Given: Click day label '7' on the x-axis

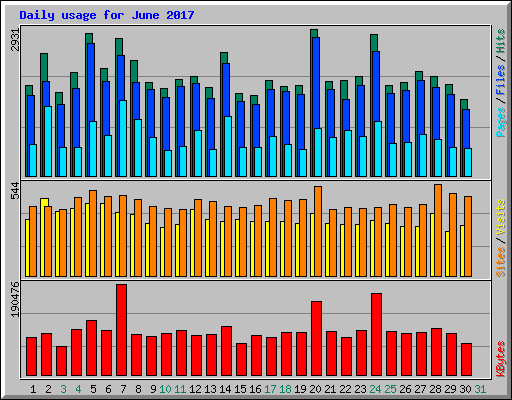Looking at the screenshot, I should pos(123,389).
